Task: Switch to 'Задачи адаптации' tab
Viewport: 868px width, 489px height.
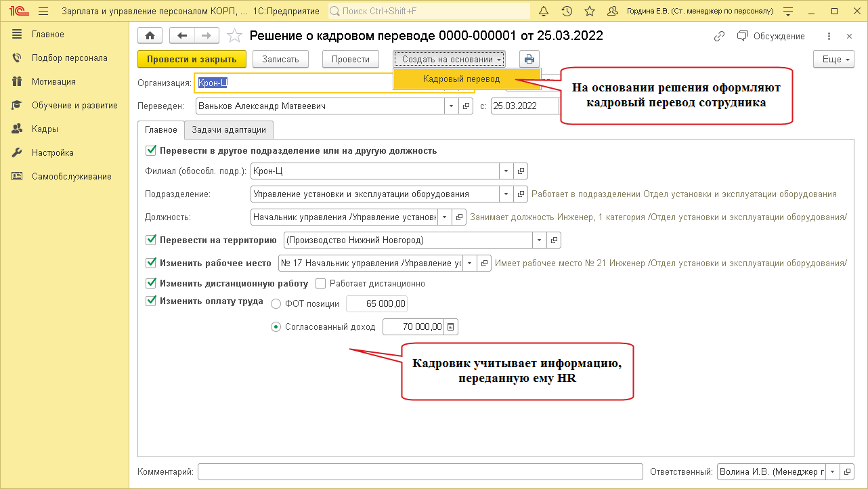Action: click(229, 129)
